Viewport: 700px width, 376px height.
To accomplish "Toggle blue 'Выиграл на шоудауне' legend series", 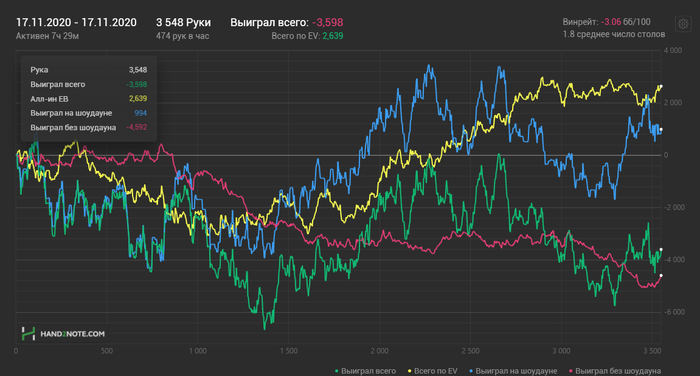I will 513,371.
